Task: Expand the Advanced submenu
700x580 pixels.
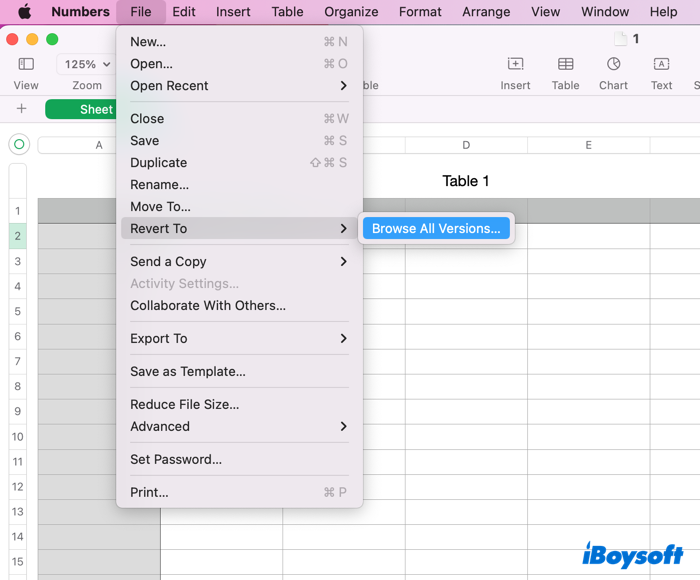Action: (x=239, y=427)
